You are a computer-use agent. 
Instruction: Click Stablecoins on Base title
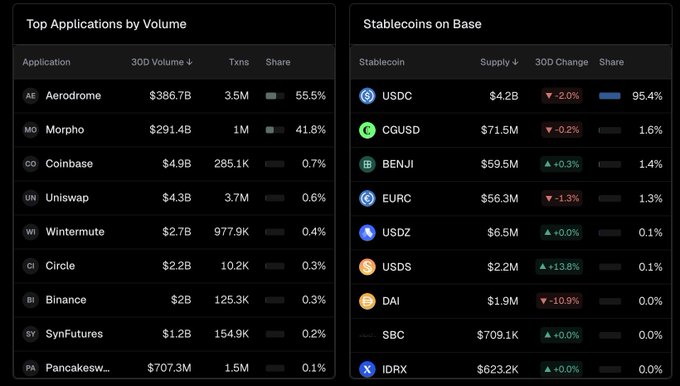pos(422,24)
